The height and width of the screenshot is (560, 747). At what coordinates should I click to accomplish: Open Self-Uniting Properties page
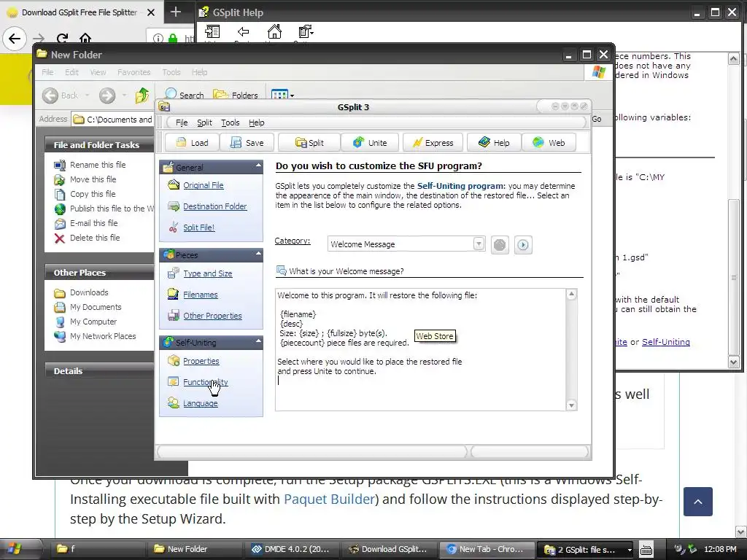[201, 361]
